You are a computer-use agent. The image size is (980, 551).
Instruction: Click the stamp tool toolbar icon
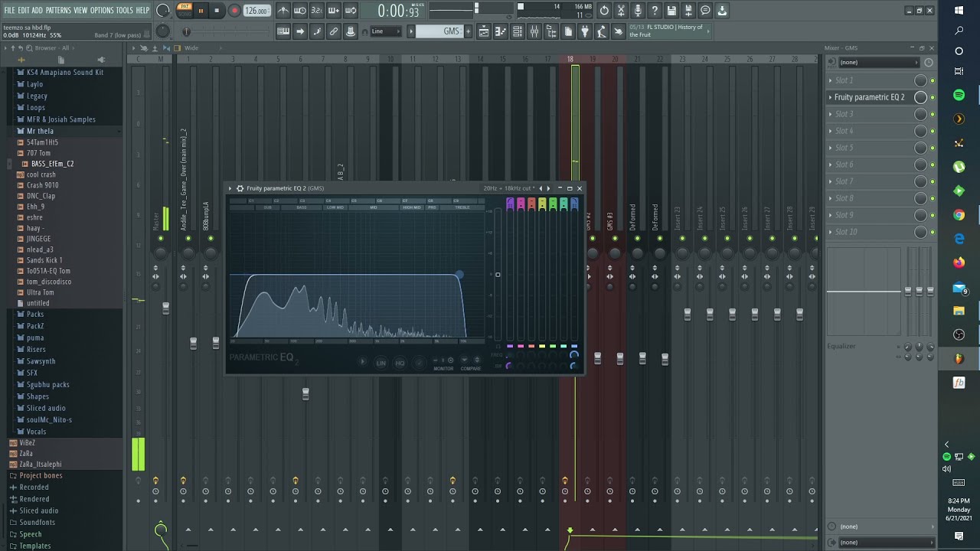(x=351, y=31)
